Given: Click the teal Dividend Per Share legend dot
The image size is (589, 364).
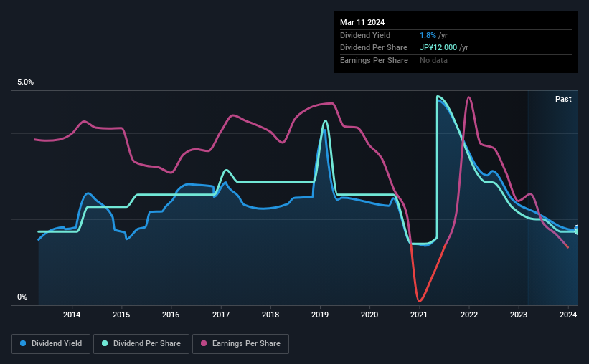Looking at the screenshot, I should tap(105, 343).
